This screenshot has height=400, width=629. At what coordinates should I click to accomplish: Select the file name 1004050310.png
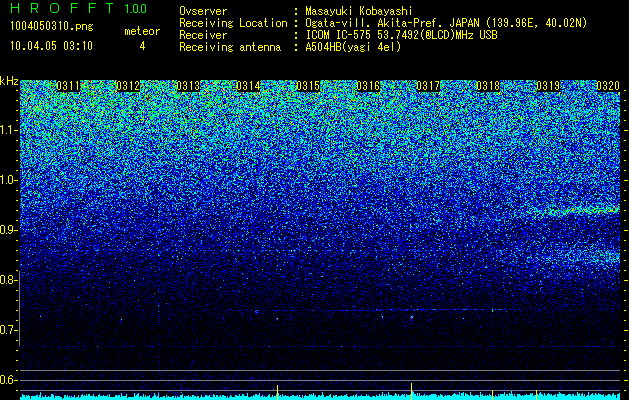(x=52, y=26)
